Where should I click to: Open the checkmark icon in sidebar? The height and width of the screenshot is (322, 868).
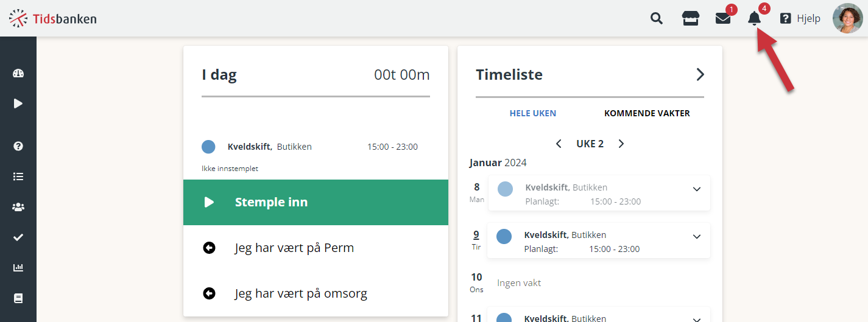pyautogui.click(x=18, y=237)
